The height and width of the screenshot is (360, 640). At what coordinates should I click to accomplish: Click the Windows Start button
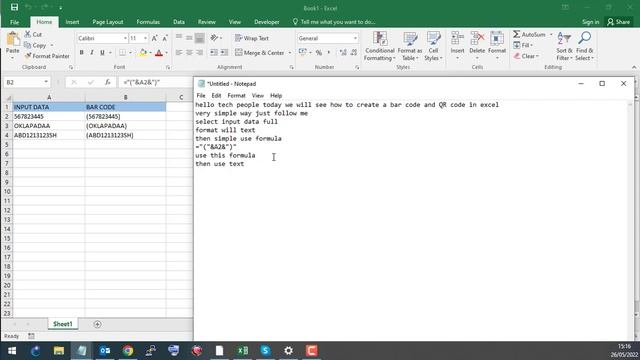point(12,351)
